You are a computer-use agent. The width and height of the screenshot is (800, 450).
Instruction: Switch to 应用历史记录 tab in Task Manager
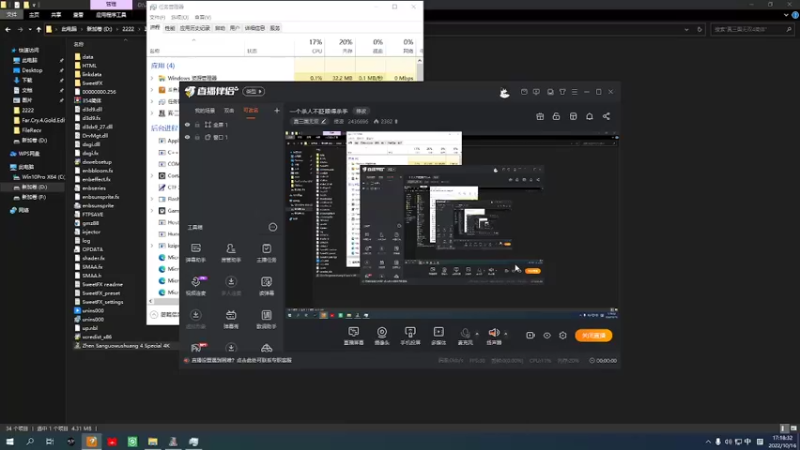coord(194,28)
